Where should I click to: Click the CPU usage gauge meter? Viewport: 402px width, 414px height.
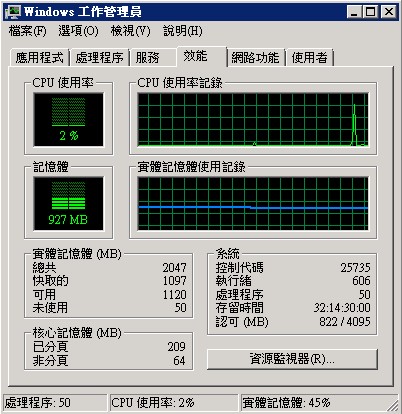tap(68, 120)
